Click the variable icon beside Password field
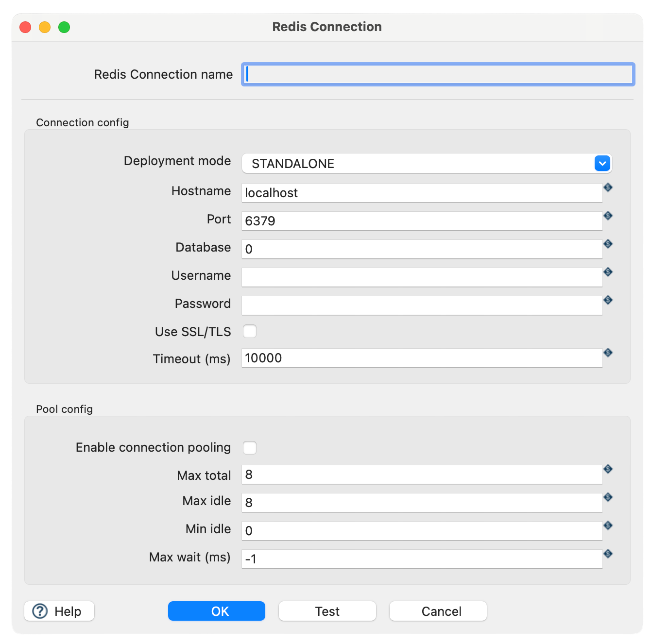652x644 pixels. point(608,300)
